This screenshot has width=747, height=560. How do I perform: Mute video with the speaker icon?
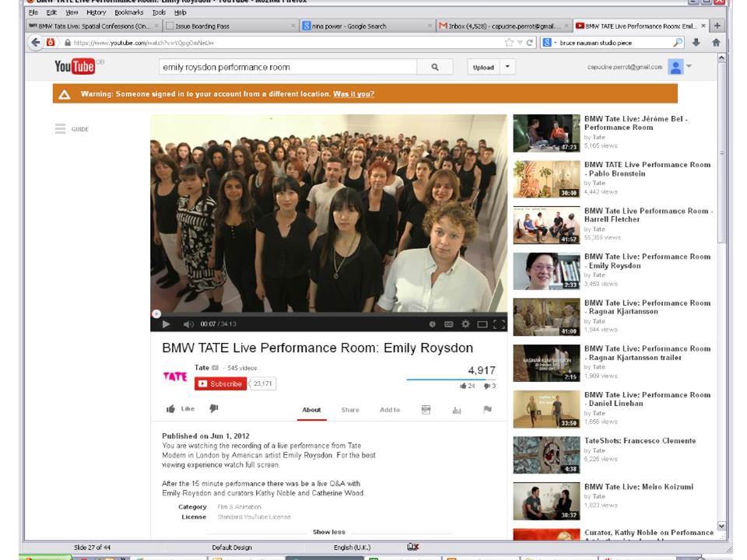tap(188, 324)
